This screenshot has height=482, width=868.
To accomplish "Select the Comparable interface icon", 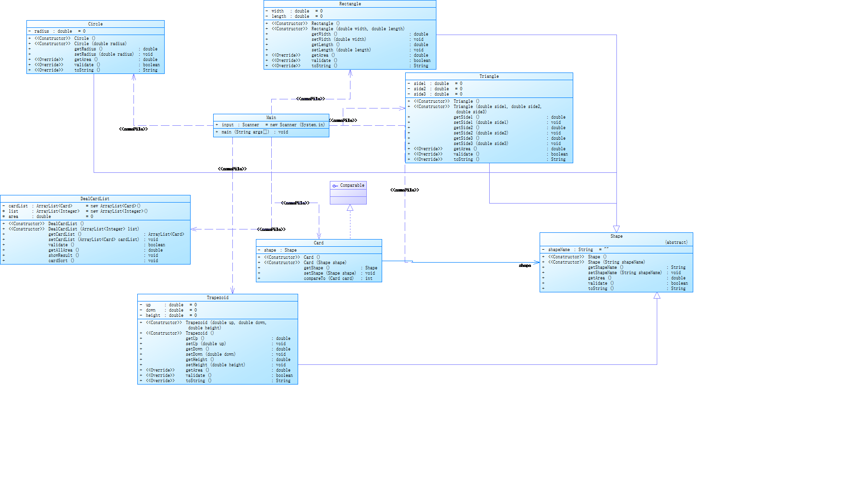I will [335, 186].
